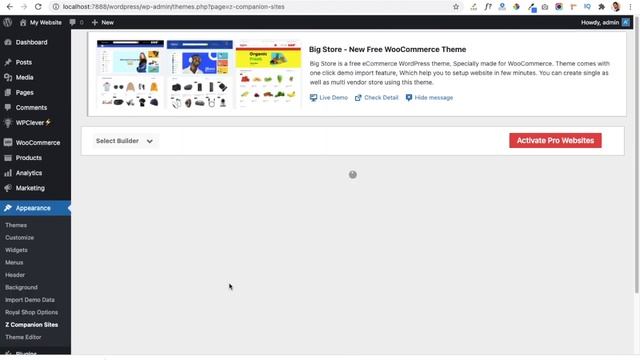Click the browser forward arrow
The image size is (640, 360).
pyautogui.click(x=24, y=7)
